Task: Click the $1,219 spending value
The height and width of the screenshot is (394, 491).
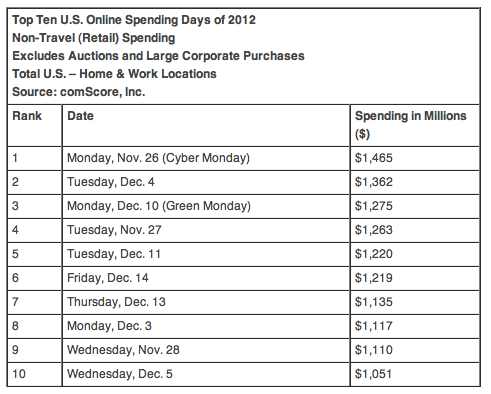Action: tap(374, 278)
